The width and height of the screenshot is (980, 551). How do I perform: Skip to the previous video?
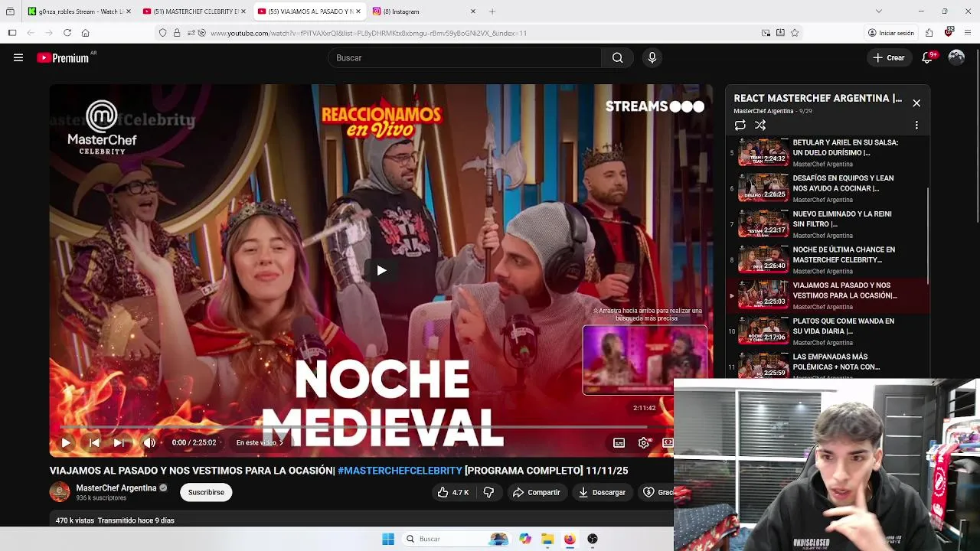pos(93,442)
